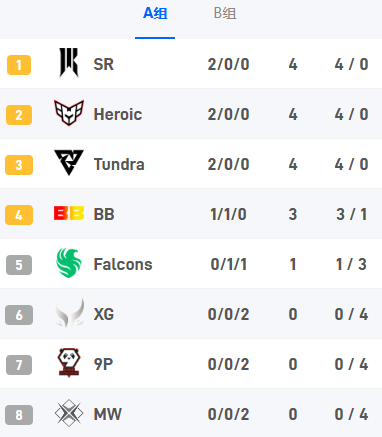Click SR's 2/0/0 record
This screenshot has height=437, width=382.
click(x=229, y=64)
